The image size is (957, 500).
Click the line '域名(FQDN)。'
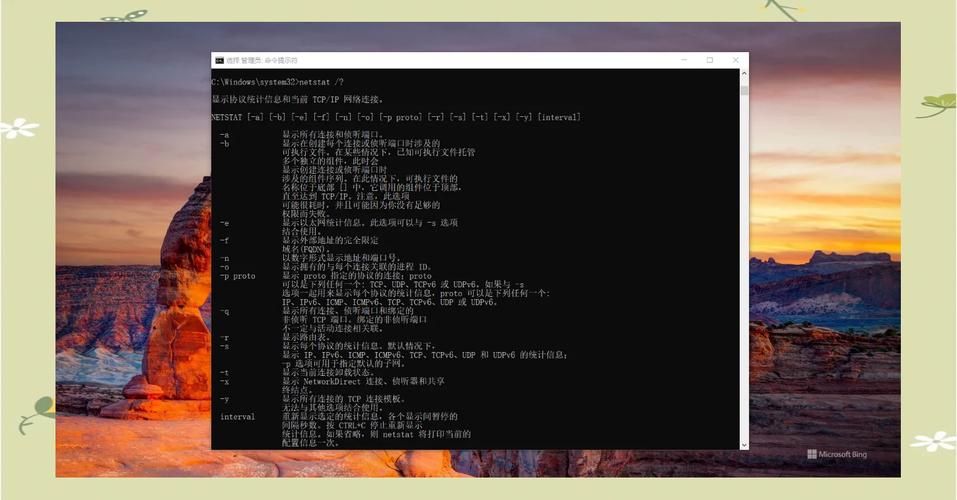coord(306,249)
